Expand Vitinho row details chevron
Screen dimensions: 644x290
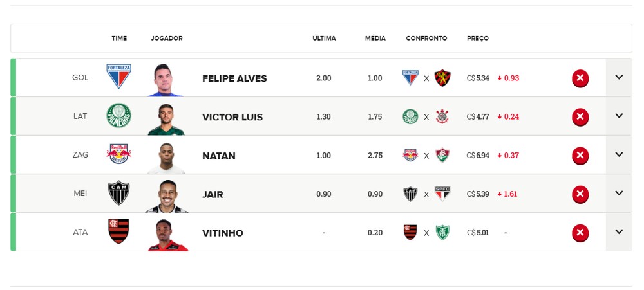[619, 231]
